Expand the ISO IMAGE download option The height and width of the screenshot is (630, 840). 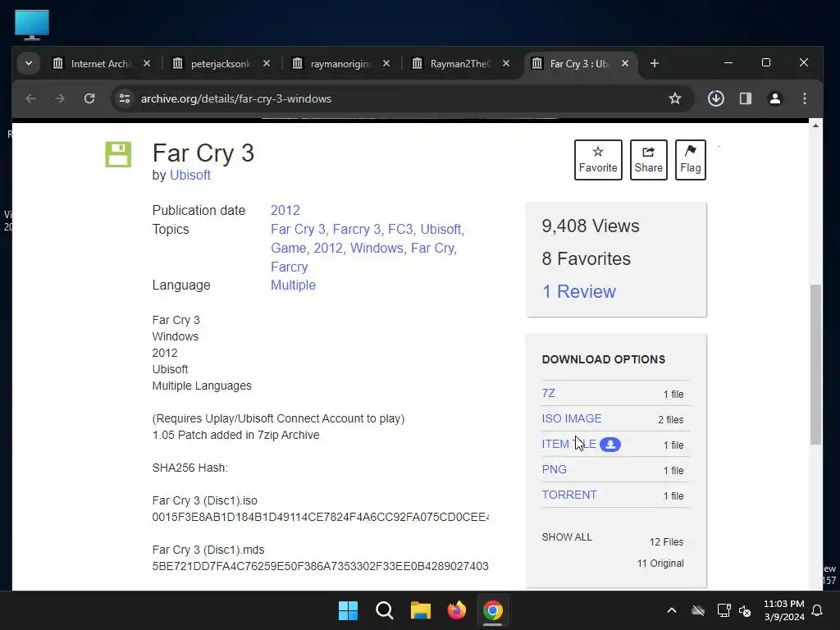(572, 418)
